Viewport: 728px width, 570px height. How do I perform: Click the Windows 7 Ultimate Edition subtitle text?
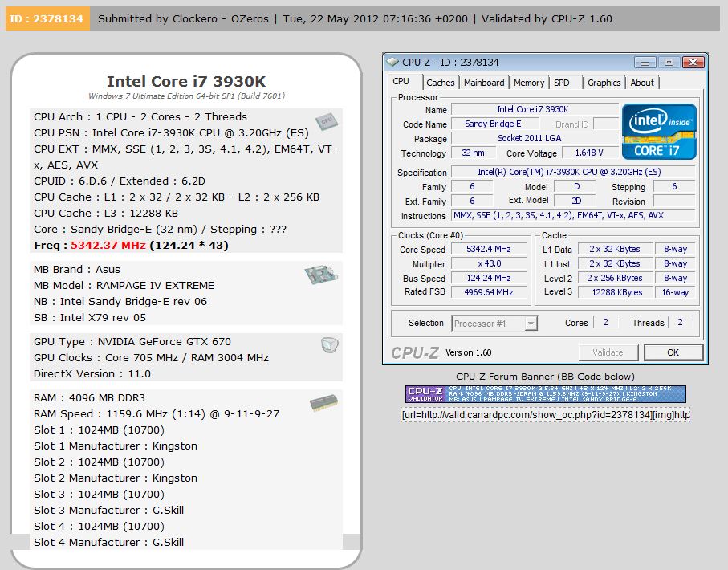[187, 96]
